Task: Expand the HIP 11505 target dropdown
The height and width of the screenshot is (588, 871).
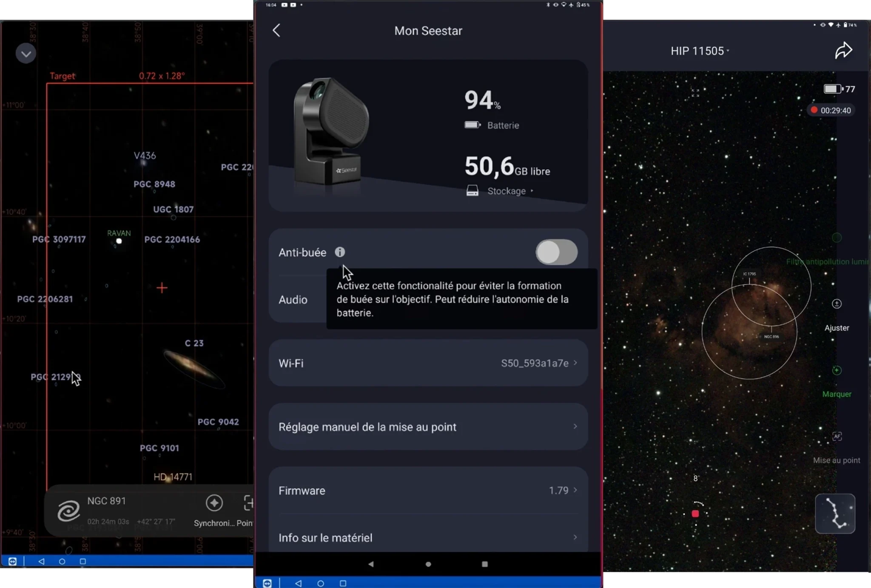Action: point(700,51)
